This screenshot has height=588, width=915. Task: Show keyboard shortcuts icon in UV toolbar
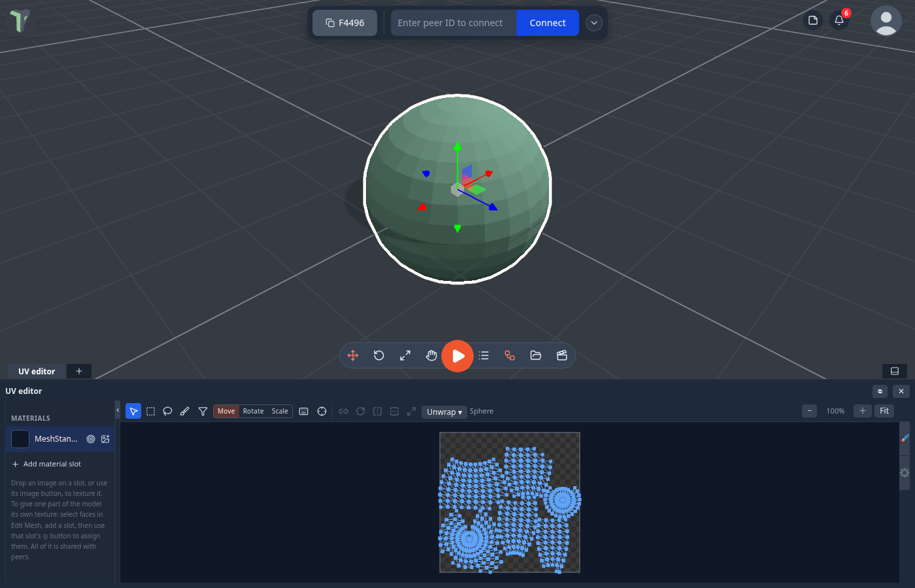click(x=303, y=411)
